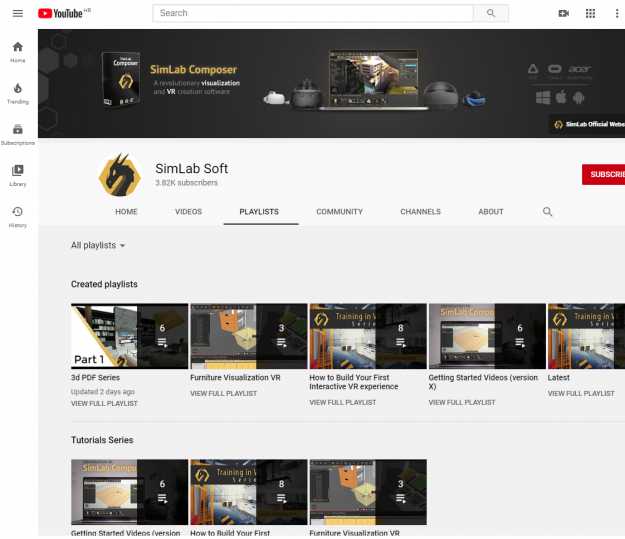The image size is (625, 539).
Task: Open the YouTube apps grid
Action: pyautogui.click(x=590, y=13)
